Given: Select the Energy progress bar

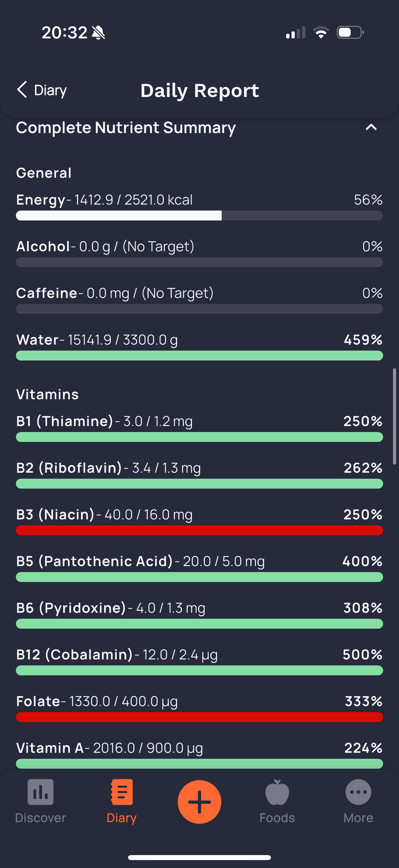Looking at the screenshot, I should pyautogui.click(x=199, y=216).
